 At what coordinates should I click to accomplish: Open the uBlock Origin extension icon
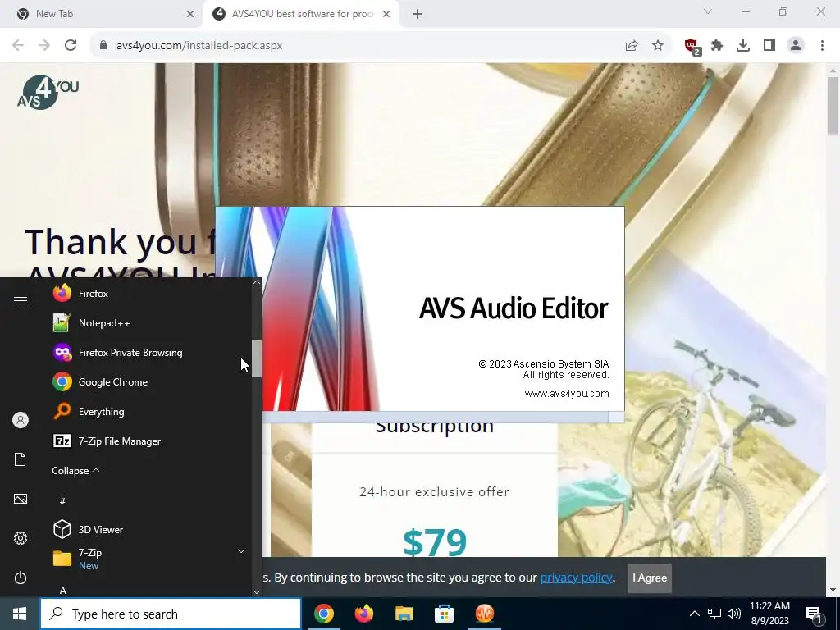tap(692, 46)
